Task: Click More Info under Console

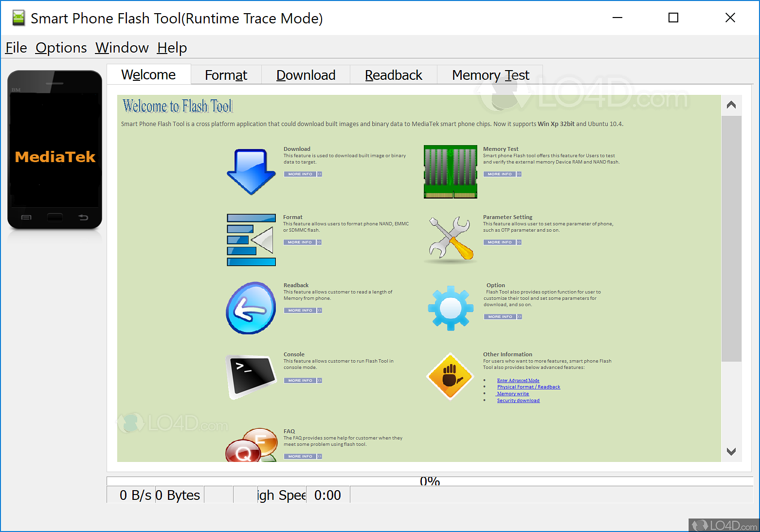Action: coord(303,381)
